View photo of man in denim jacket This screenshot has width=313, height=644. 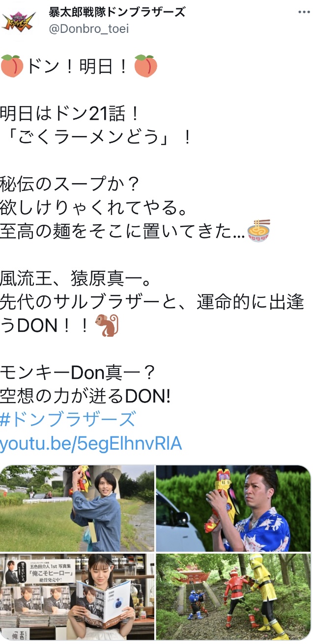(x=77, y=508)
